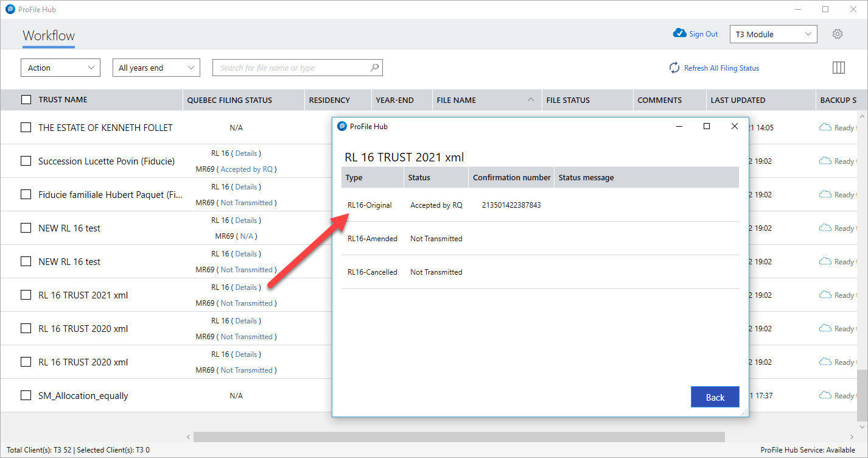Sort by COMMENTS column header
The image size is (868, 458).
pyautogui.click(x=659, y=100)
